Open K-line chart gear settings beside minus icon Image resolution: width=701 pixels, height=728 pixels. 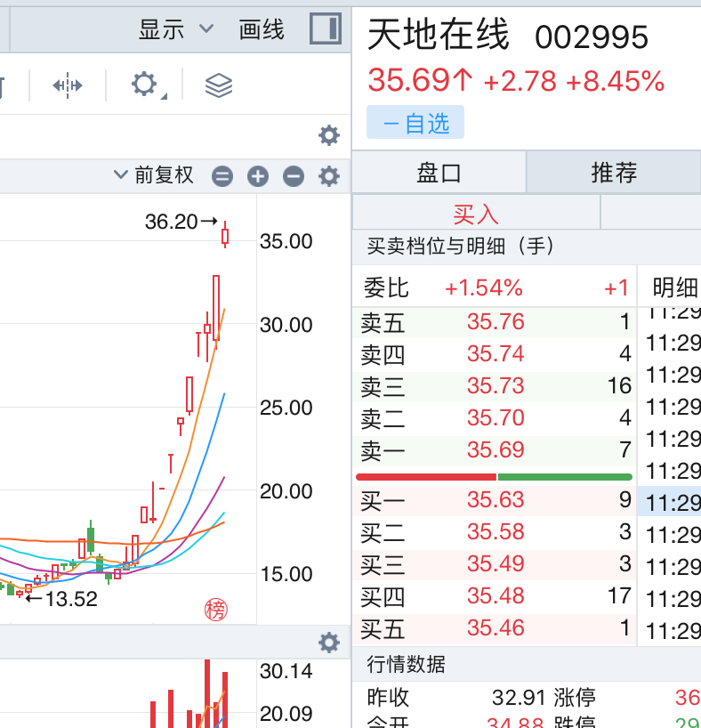coord(329,176)
